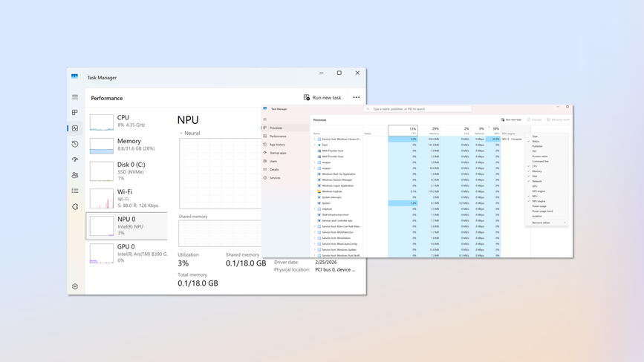644x362 pixels.
Task: Open the three-dot more options menu
Action: tap(357, 98)
